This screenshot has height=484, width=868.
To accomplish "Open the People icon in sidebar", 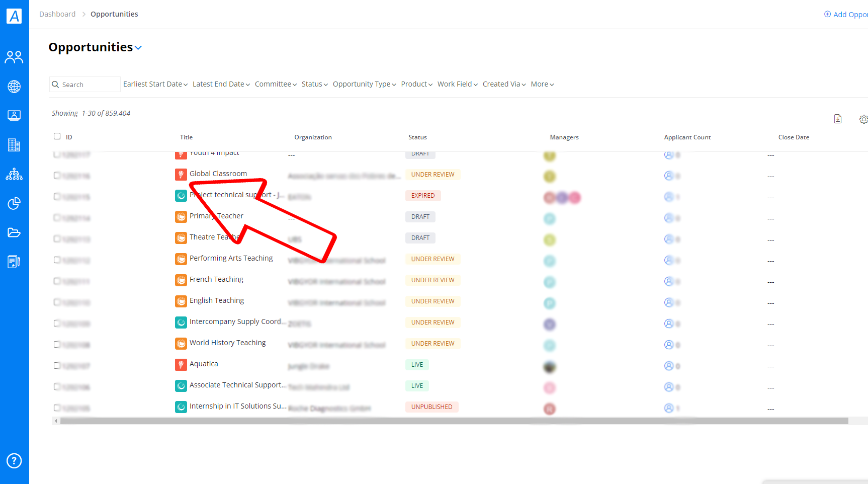I will [x=14, y=57].
